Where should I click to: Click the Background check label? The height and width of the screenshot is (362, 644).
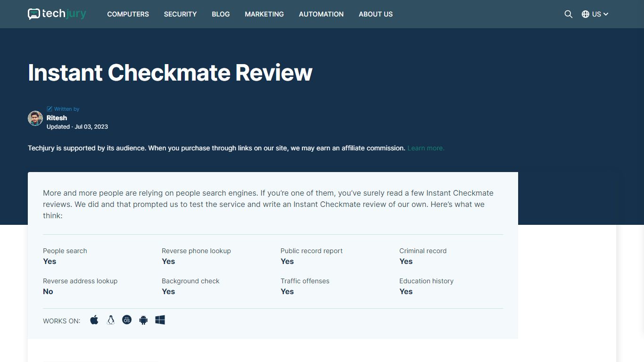[190, 281]
